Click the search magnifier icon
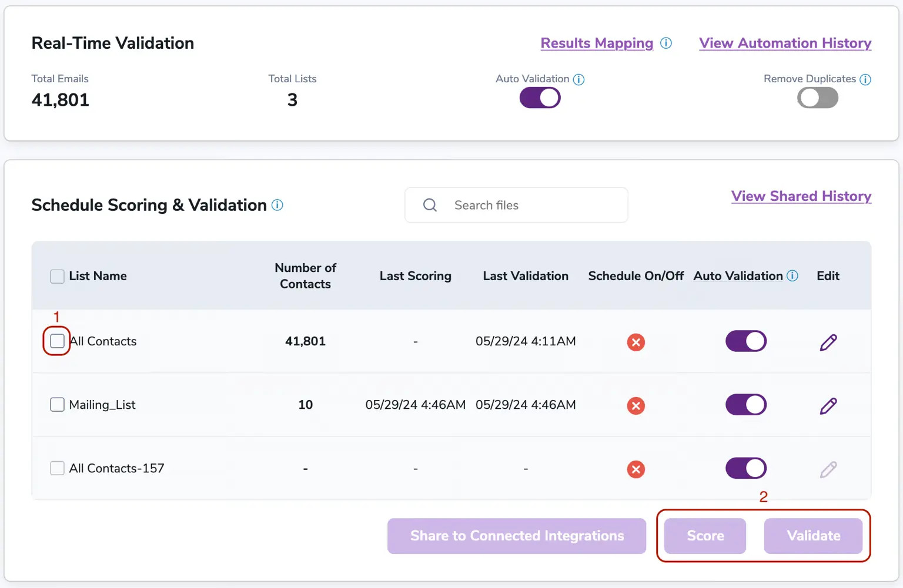Viewport: 903px width, 588px height. 430,205
